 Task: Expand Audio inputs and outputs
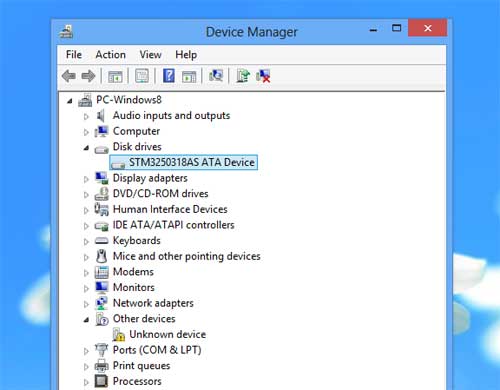[86, 116]
